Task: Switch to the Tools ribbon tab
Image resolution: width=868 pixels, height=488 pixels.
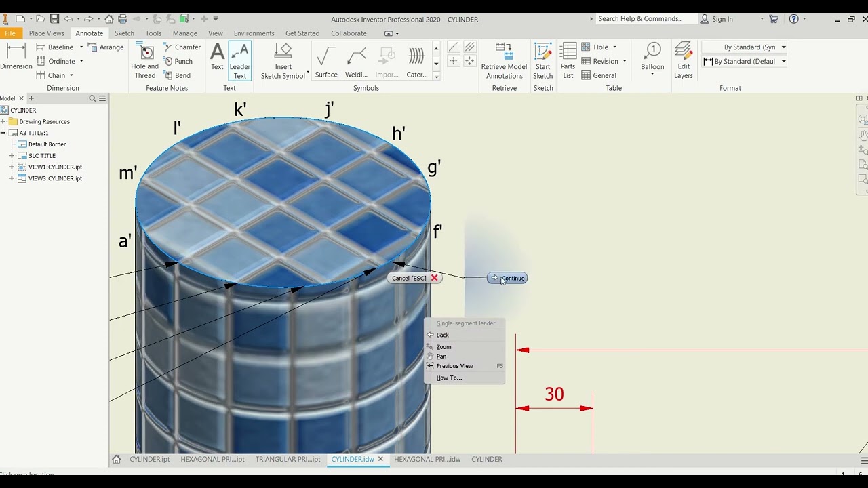Action: (153, 33)
